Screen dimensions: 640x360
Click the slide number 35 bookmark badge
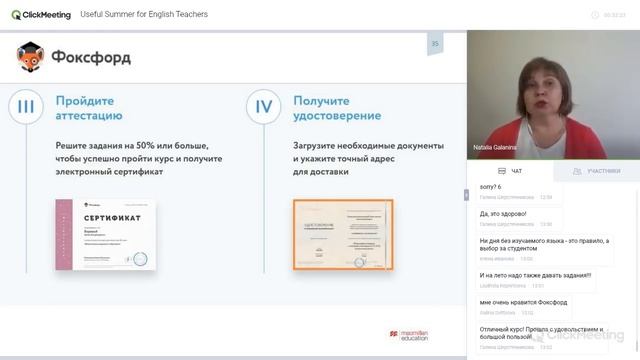click(435, 44)
